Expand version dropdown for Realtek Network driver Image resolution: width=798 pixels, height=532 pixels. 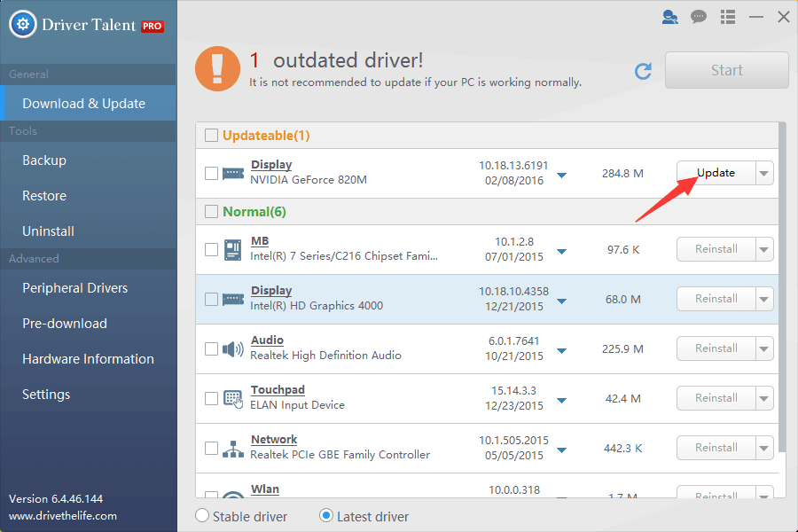point(562,450)
